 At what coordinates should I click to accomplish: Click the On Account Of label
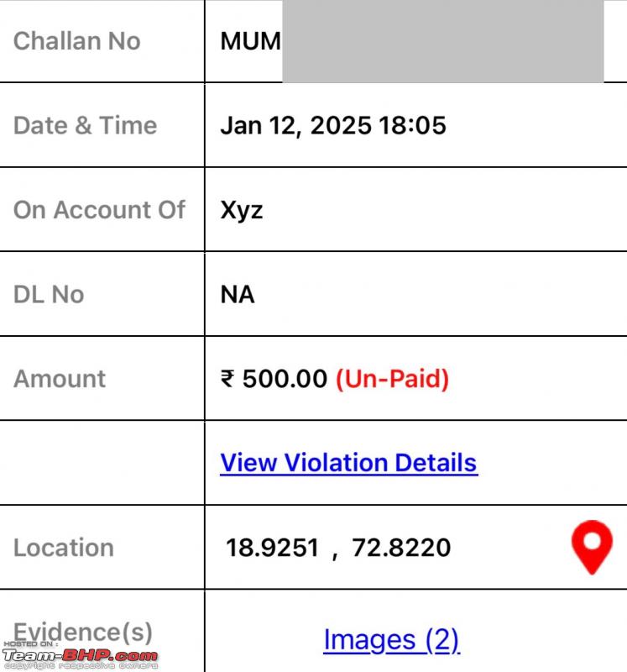(99, 210)
